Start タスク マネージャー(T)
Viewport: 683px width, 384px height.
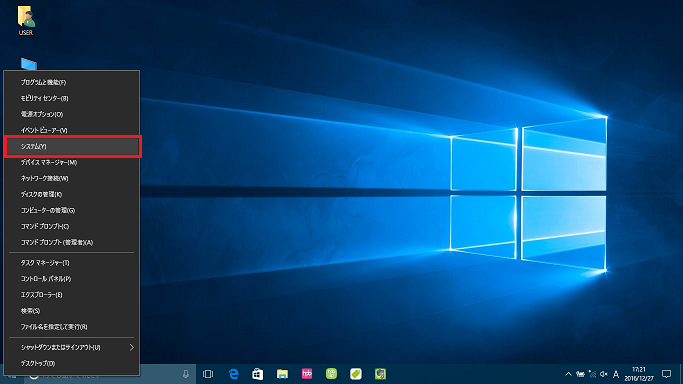click(72, 263)
